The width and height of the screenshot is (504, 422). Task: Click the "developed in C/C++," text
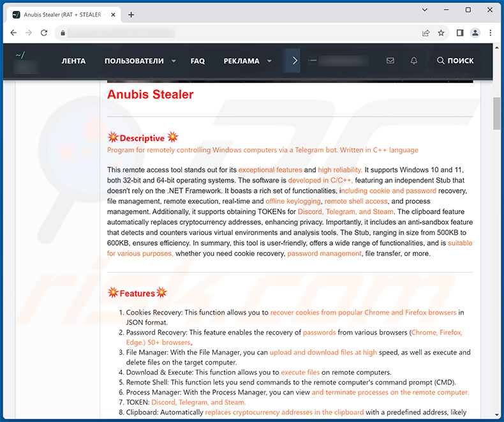[x=320, y=180]
